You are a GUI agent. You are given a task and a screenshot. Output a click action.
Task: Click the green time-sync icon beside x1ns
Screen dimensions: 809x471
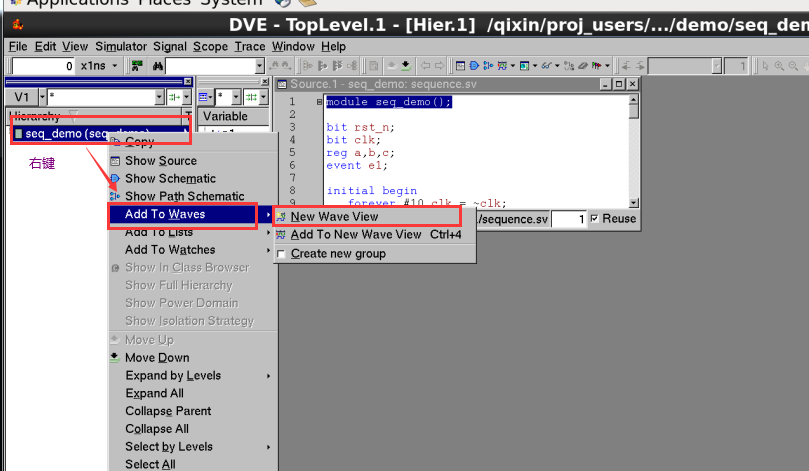(x=137, y=66)
